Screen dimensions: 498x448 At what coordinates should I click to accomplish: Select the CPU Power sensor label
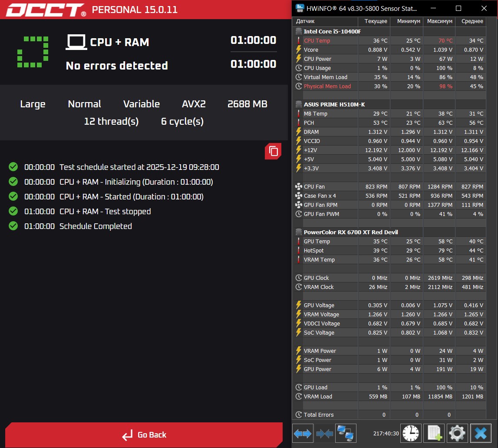click(317, 59)
